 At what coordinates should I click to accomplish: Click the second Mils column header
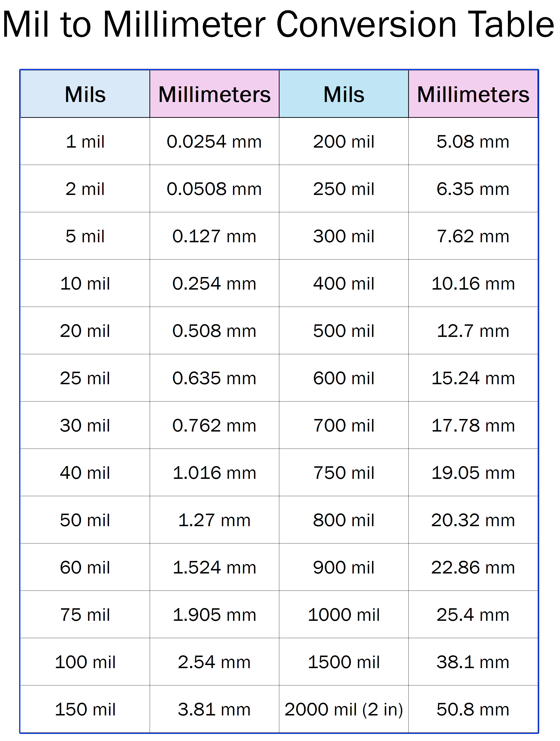pos(344,94)
